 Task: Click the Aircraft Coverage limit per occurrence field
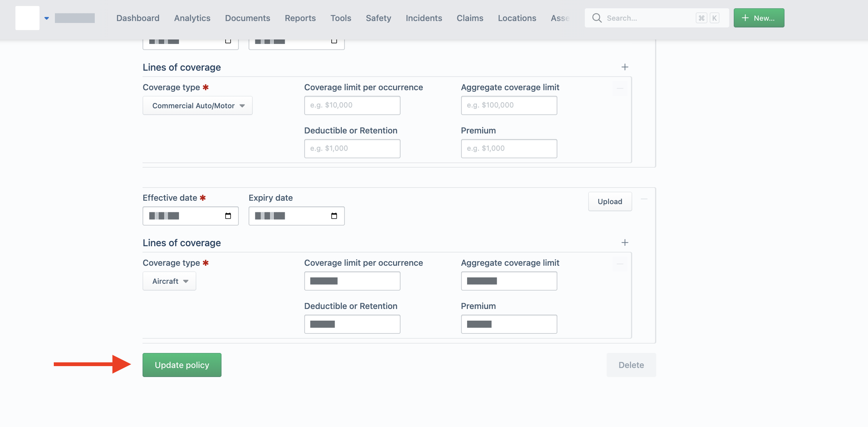click(352, 281)
